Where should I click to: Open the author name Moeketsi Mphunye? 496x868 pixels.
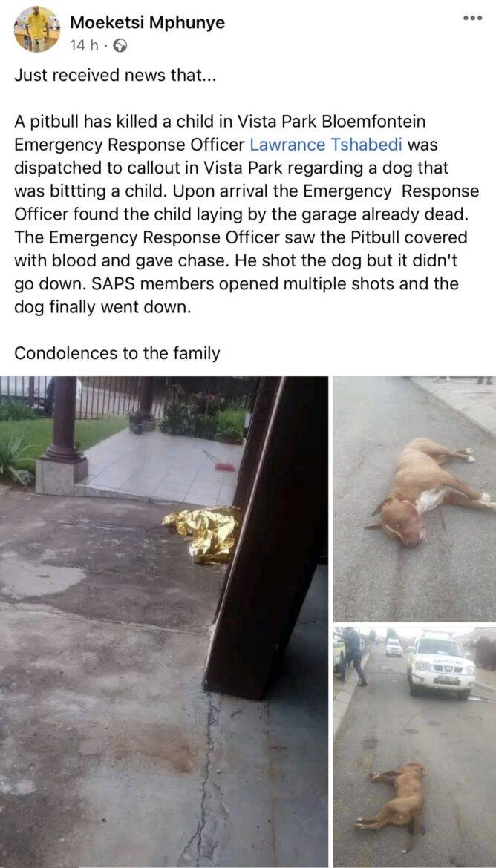148,23
